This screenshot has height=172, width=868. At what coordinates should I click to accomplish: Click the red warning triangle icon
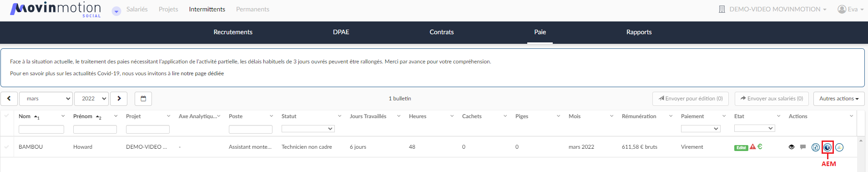coord(753,146)
